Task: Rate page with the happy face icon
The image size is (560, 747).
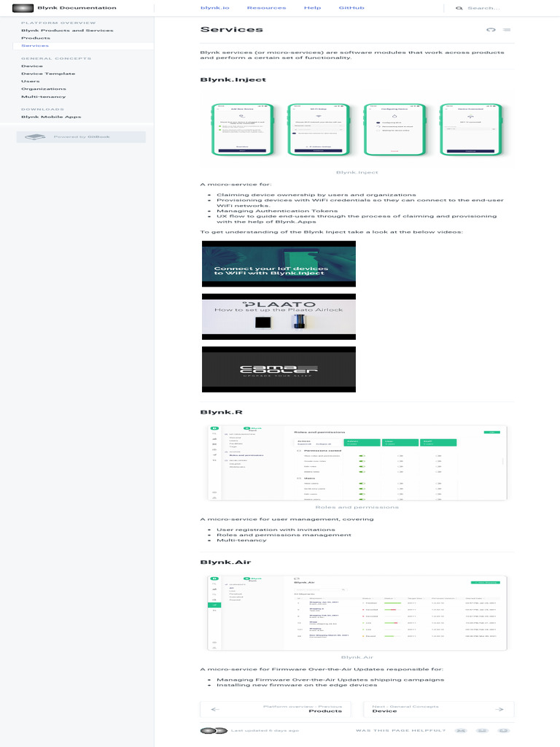Action: pos(504,730)
